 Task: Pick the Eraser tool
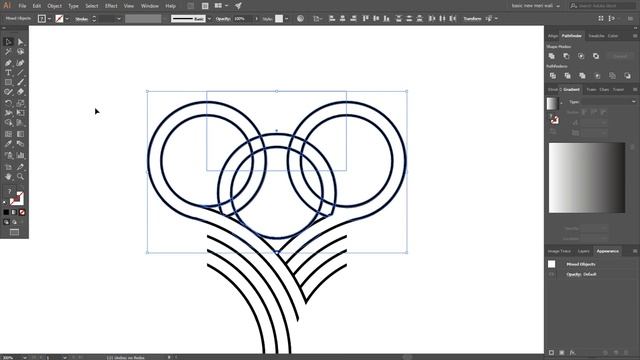coord(20,92)
